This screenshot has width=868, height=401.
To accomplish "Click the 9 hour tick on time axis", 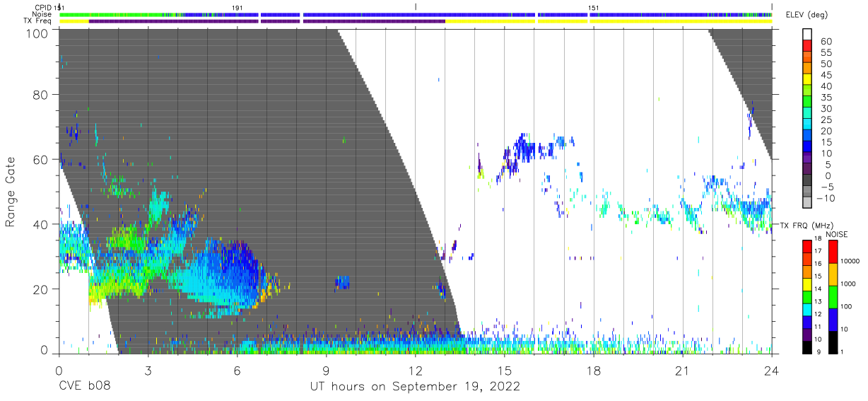I will click(x=326, y=371).
